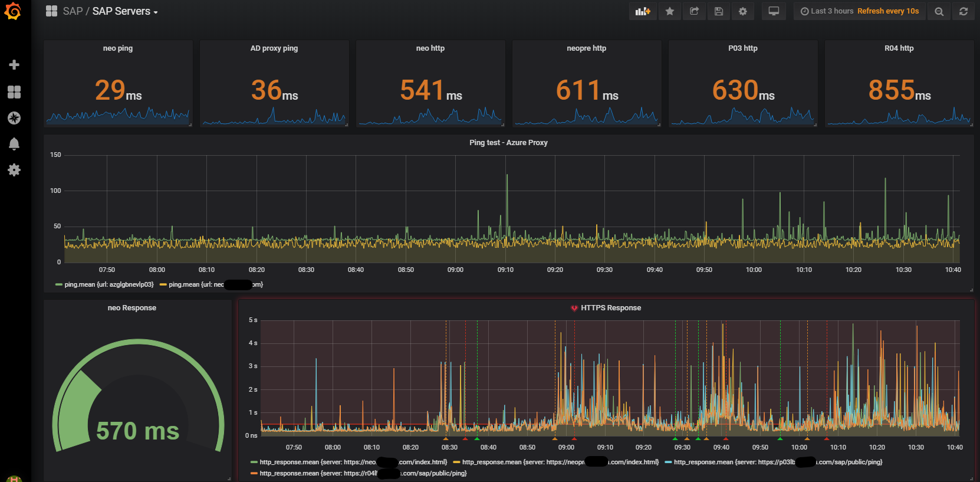
Task: Open neopre http panel title menu
Action: [587, 48]
